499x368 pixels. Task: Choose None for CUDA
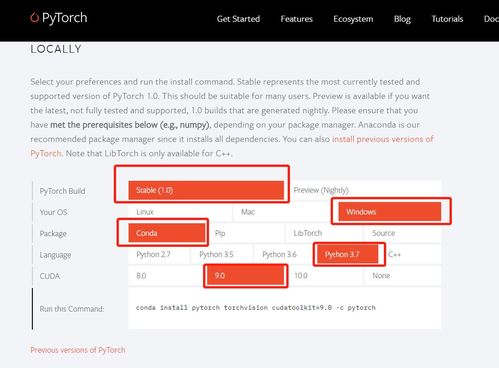[x=403, y=276]
